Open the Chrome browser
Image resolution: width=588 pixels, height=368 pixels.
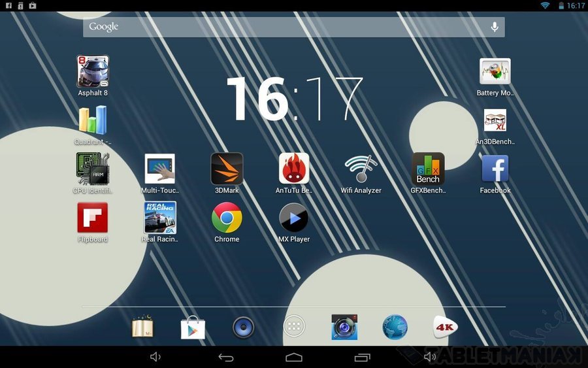(x=227, y=218)
